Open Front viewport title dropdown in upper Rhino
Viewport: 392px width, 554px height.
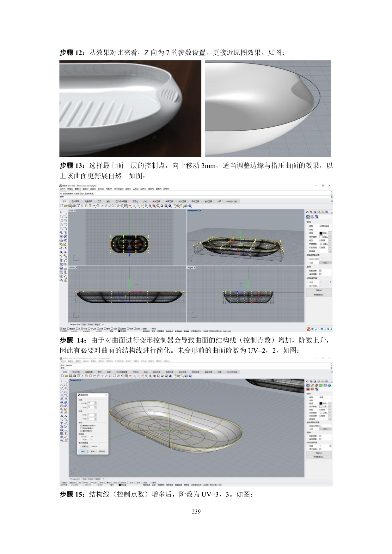[x=77, y=268]
